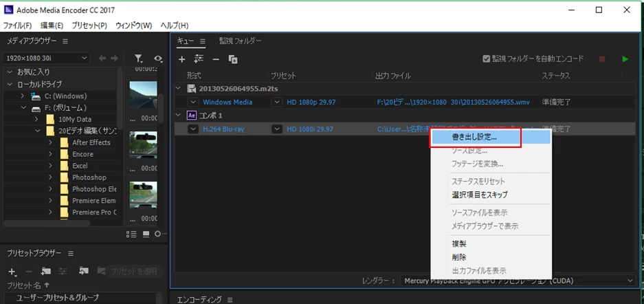The width and height of the screenshot is (644, 304).
Task: Open the 編集(E) menu
Action: [x=52, y=25]
